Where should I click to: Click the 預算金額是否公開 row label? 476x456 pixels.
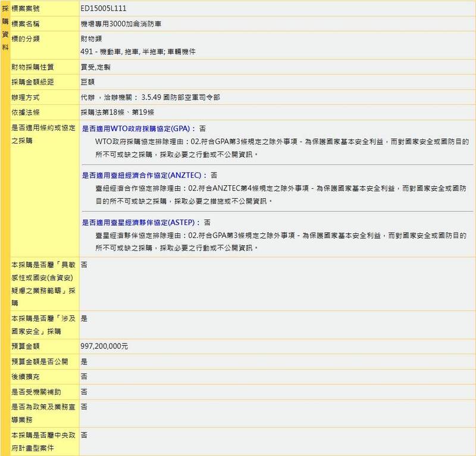click(x=39, y=361)
